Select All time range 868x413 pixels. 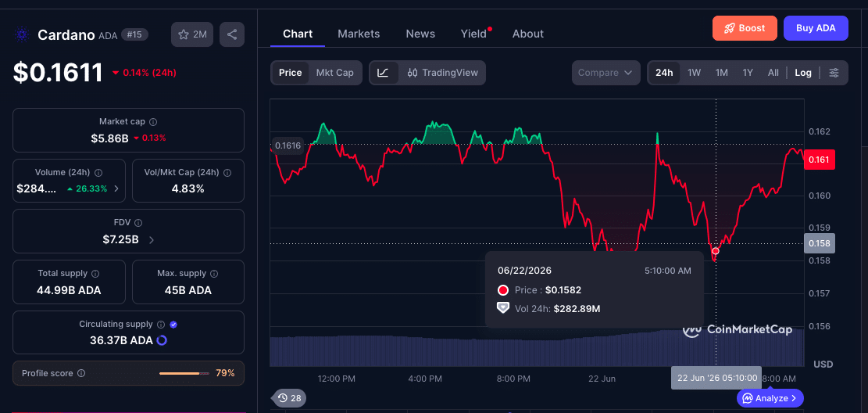click(x=773, y=73)
